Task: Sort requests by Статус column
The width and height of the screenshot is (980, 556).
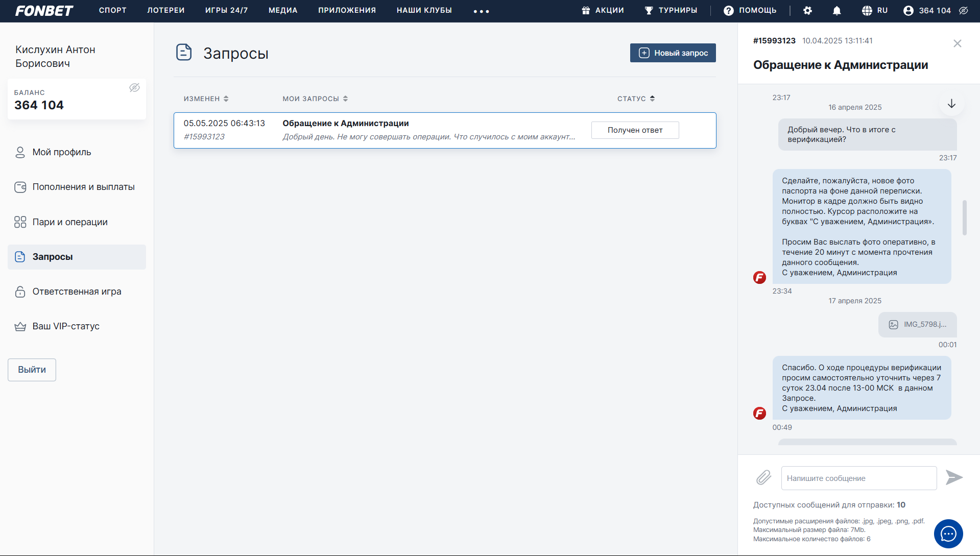Action: pyautogui.click(x=636, y=99)
